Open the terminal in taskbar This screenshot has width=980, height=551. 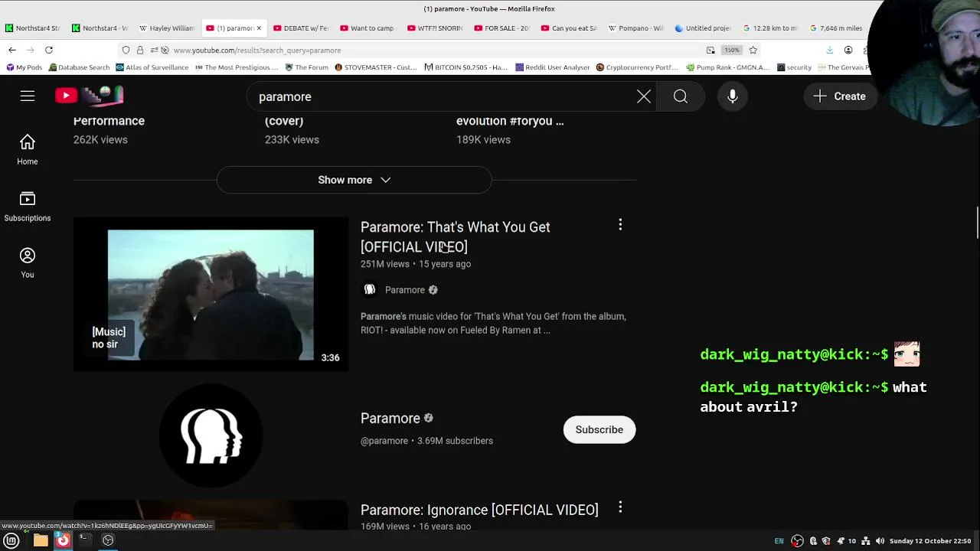tap(85, 540)
